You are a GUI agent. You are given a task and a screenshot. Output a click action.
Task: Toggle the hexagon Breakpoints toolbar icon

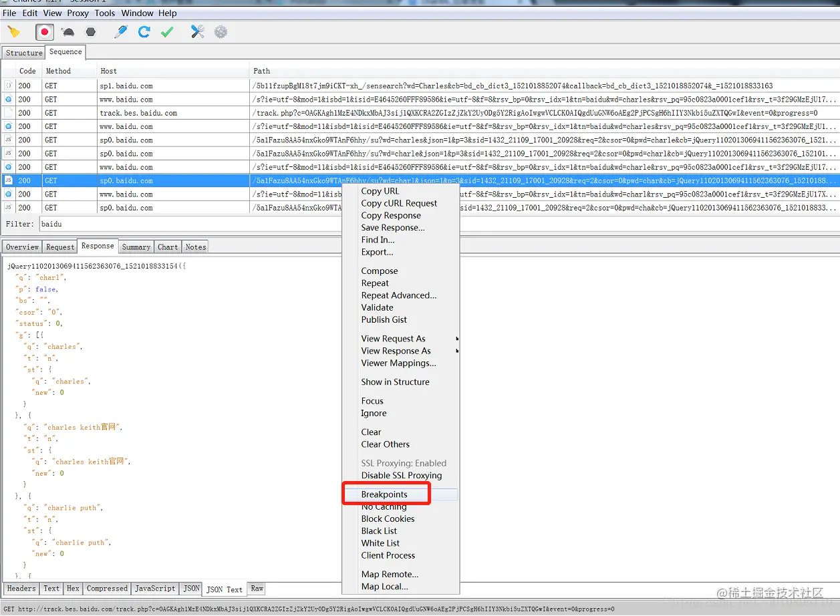[90, 31]
